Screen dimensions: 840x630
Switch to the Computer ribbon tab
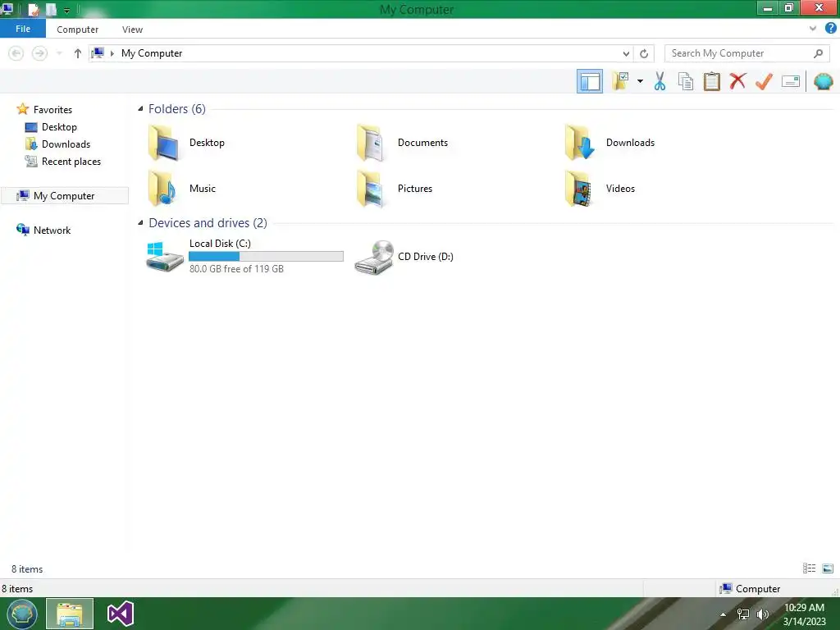click(78, 30)
